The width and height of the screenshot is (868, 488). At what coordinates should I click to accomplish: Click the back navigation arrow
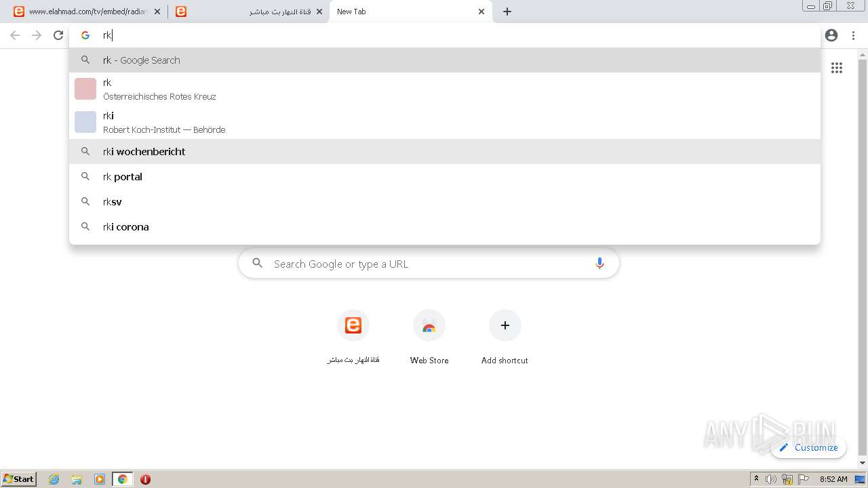pos(15,35)
